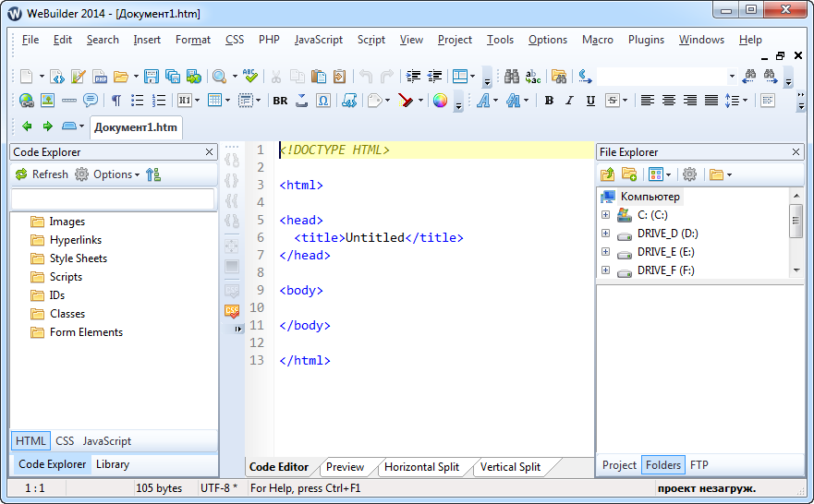Switch to the Library panel tab

click(113, 464)
